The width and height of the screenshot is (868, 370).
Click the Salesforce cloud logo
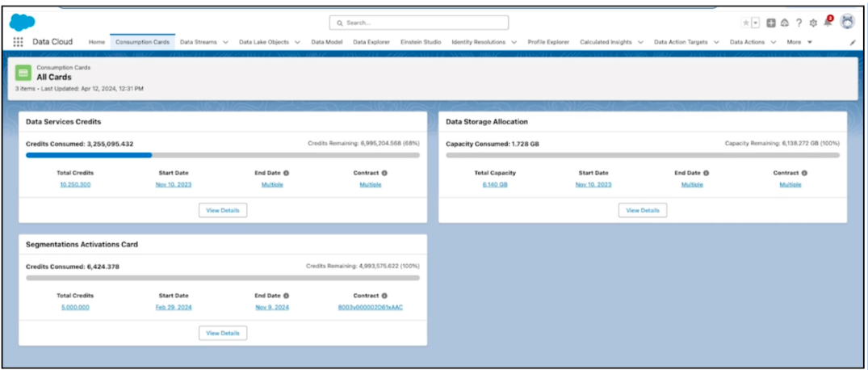click(x=22, y=22)
